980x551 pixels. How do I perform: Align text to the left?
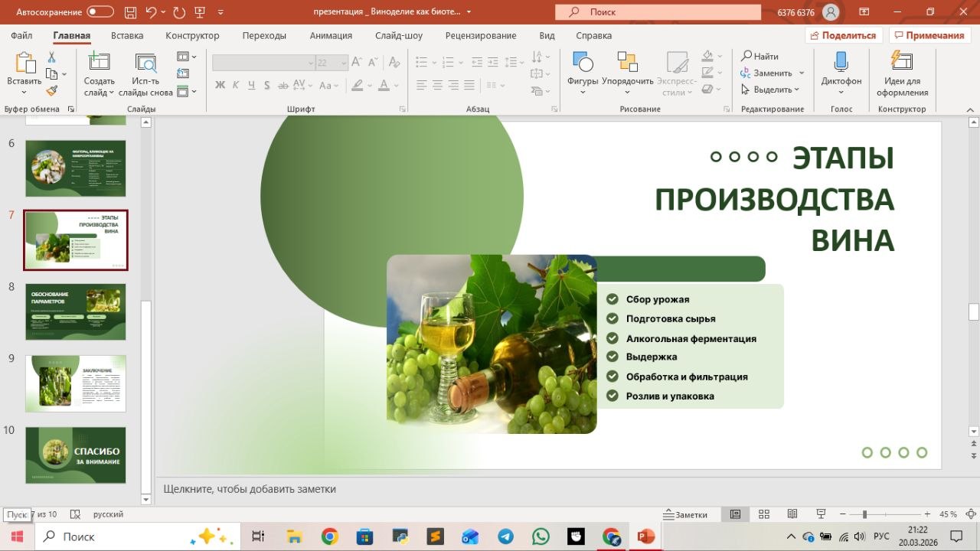click(x=422, y=85)
